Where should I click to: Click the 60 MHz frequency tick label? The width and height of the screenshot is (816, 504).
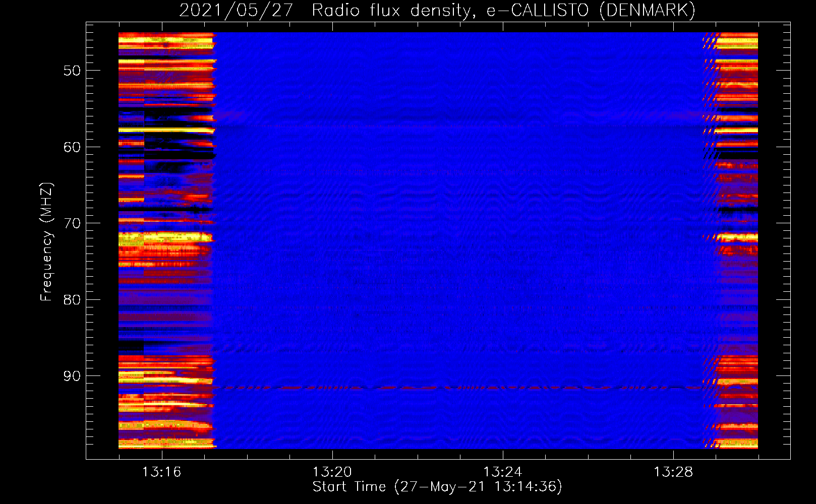tap(72, 147)
